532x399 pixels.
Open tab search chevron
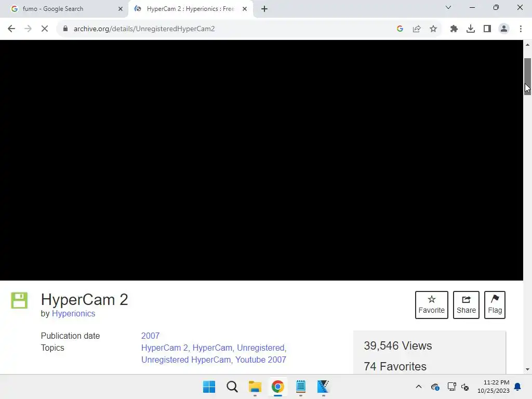[448, 7]
